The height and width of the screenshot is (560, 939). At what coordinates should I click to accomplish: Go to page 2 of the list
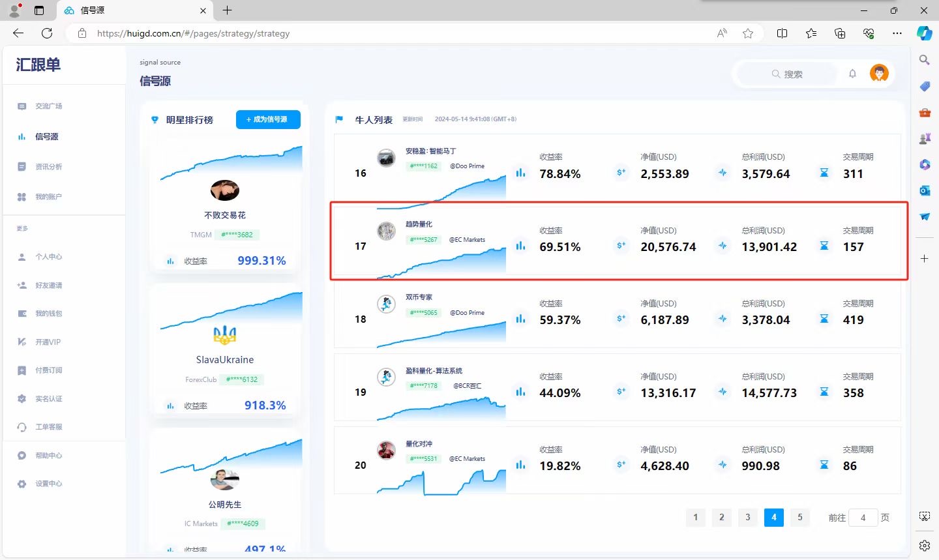click(722, 518)
